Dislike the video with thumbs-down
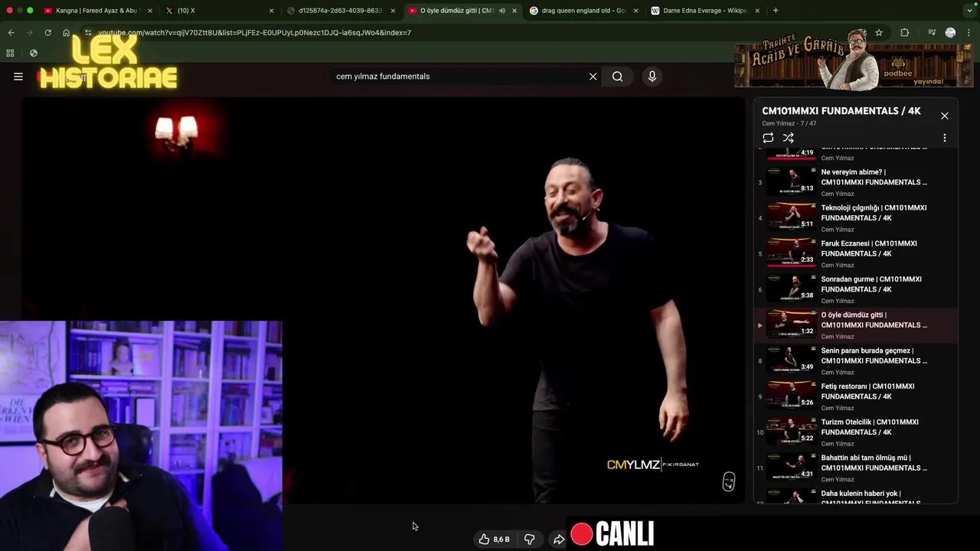This screenshot has width=980, height=551. 529,540
